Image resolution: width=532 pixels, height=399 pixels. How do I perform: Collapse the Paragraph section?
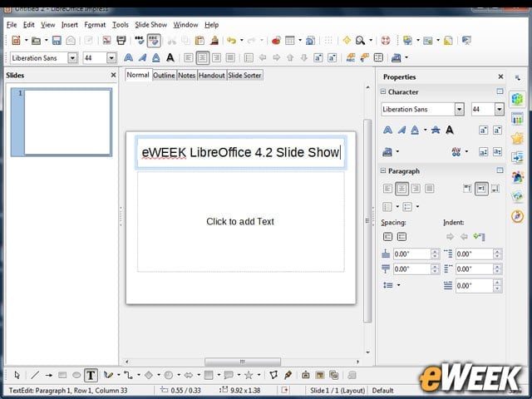click(x=383, y=170)
